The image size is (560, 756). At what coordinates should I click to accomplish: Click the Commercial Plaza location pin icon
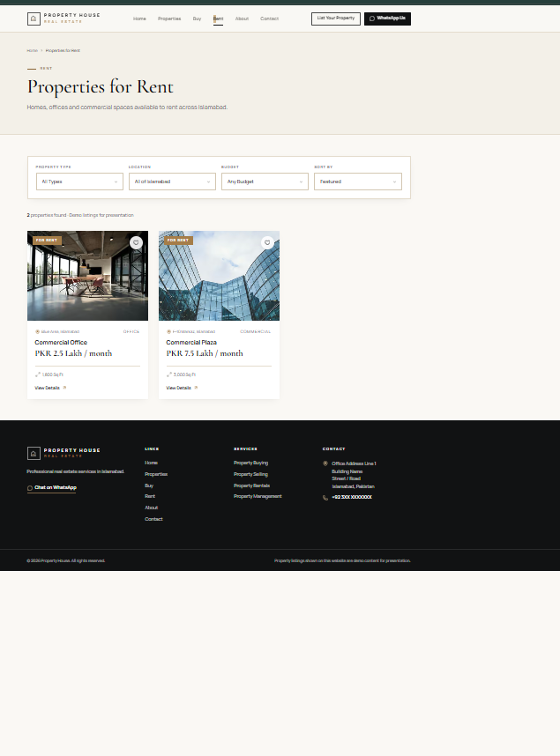pyautogui.click(x=168, y=331)
